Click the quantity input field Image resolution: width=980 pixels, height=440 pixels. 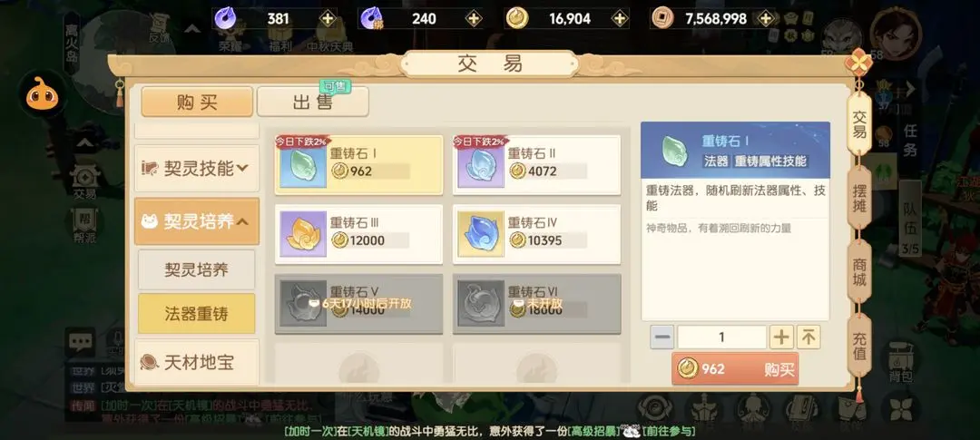(x=722, y=337)
